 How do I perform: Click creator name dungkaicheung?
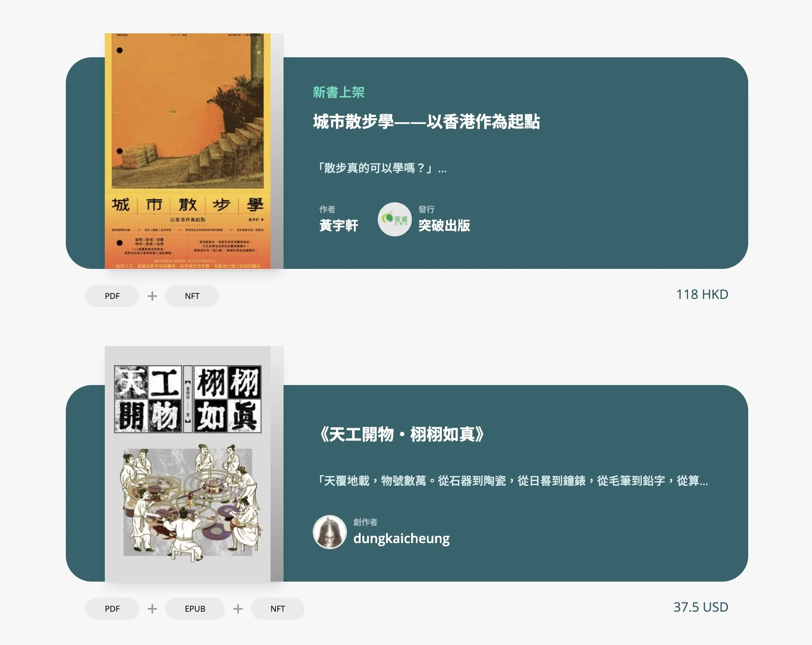click(401, 539)
